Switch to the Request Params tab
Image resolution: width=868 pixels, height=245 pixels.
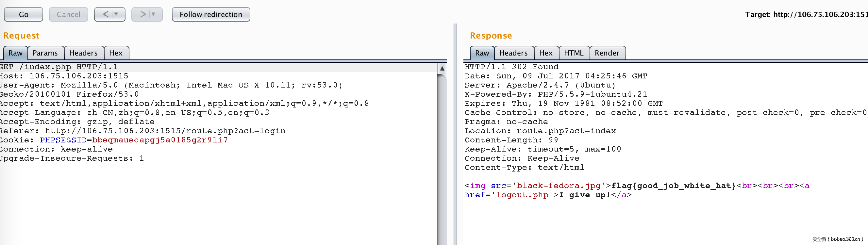click(45, 53)
